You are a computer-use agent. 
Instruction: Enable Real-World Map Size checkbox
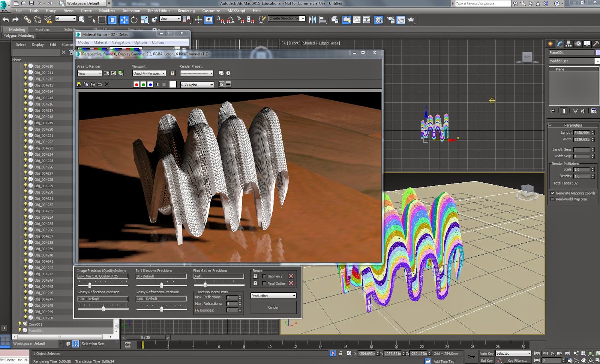[x=552, y=199]
